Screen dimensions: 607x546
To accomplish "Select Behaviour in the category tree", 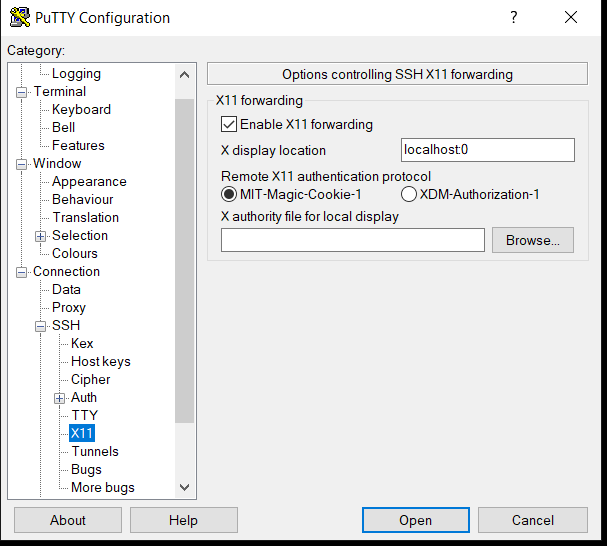I will [82, 199].
